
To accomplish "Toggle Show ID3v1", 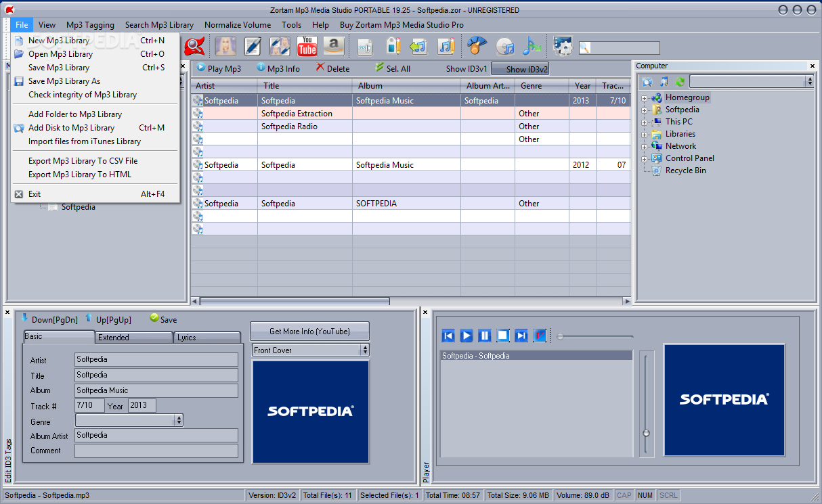I will [467, 68].
